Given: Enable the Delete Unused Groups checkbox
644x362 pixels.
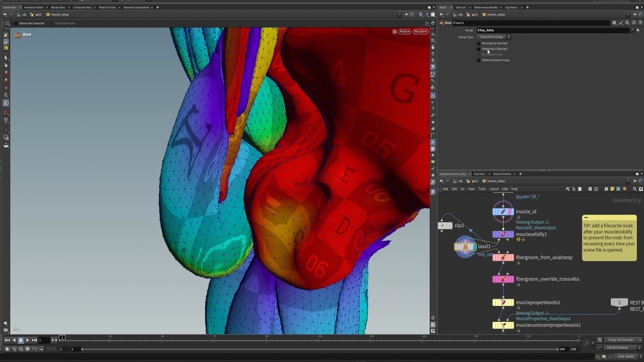Looking at the screenshot, I should 478,60.
